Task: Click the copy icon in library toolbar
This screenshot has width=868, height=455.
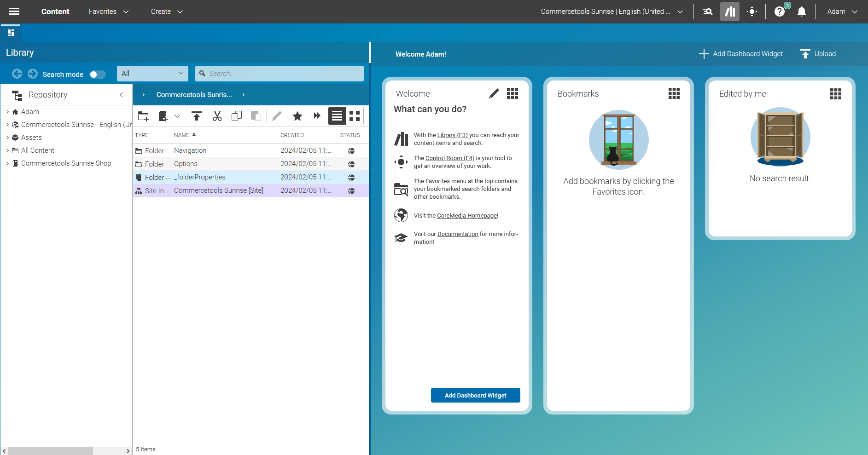Action: (x=237, y=116)
